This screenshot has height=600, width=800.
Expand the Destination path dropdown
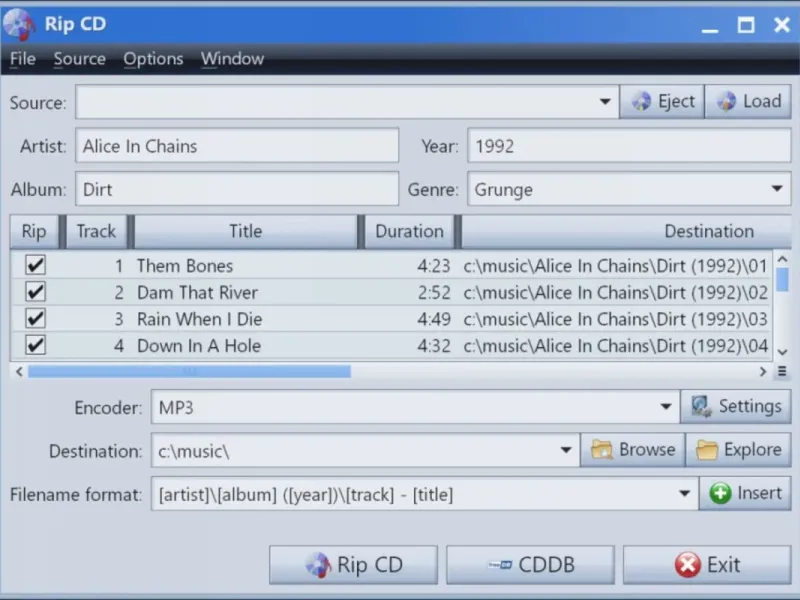click(565, 450)
